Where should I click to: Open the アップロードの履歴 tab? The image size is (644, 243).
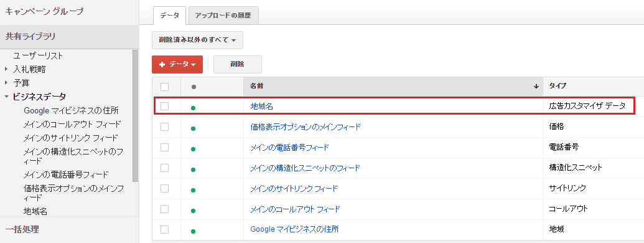tap(223, 16)
